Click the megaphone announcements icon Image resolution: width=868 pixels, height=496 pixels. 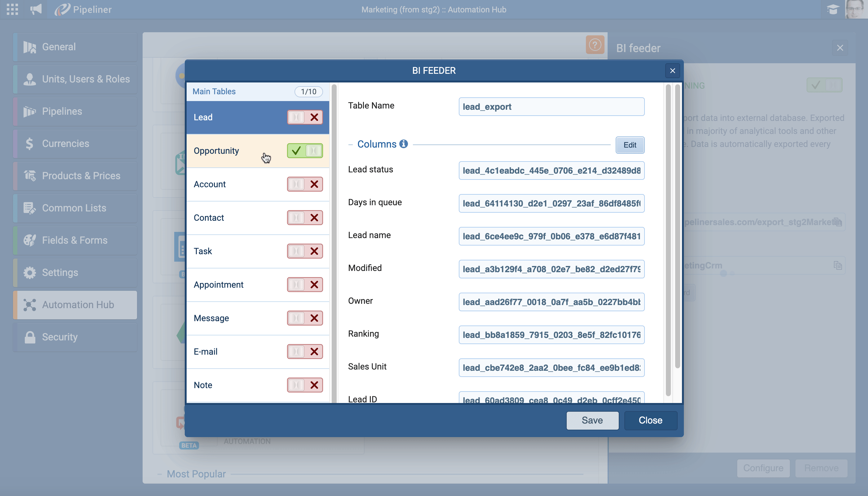click(36, 9)
